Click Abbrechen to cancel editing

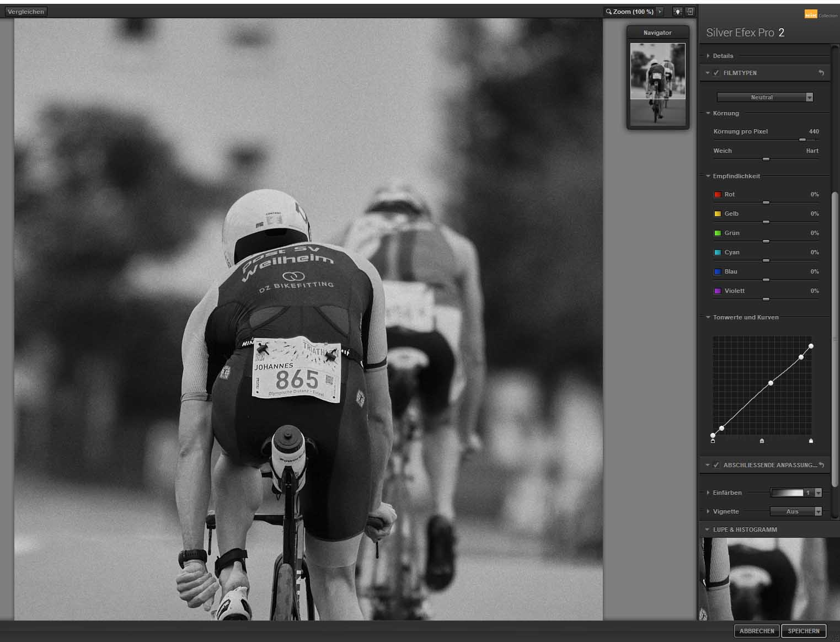757,631
